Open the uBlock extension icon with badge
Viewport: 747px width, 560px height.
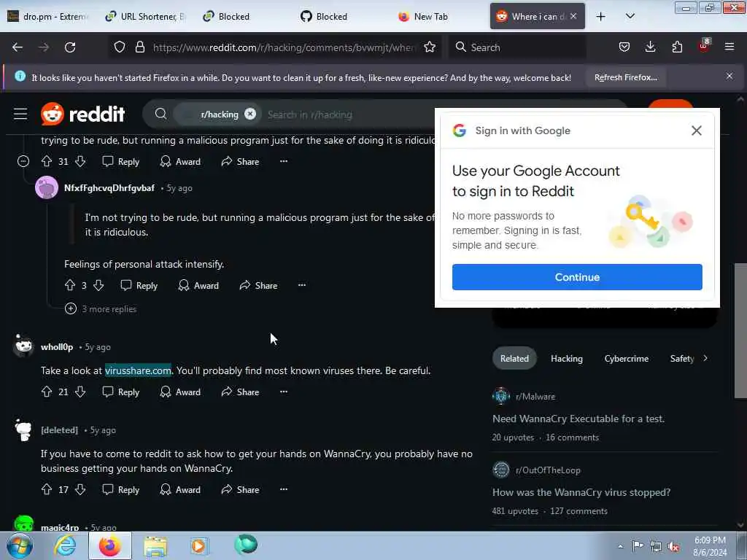pos(704,46)
